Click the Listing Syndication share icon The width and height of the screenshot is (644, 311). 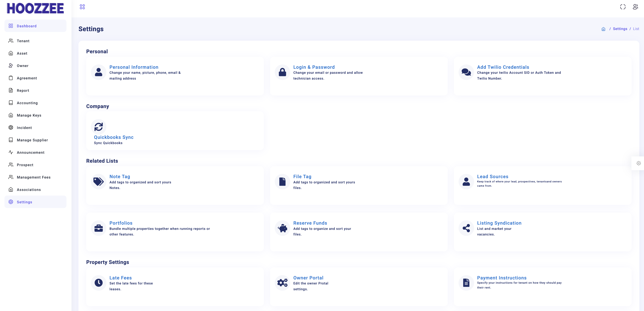click(466, 228)
